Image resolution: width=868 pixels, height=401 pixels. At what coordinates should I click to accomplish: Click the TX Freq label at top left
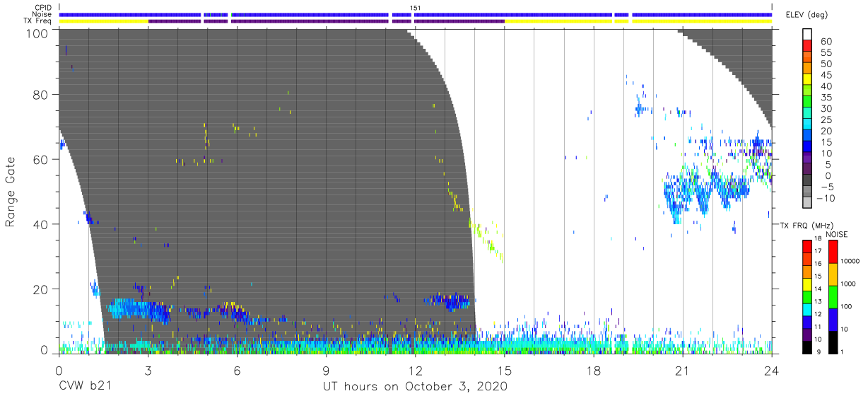pos(37,21)
